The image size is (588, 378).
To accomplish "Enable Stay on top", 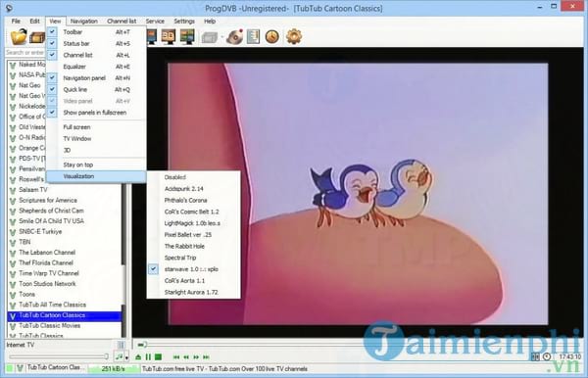I will [x=96, y=165].
